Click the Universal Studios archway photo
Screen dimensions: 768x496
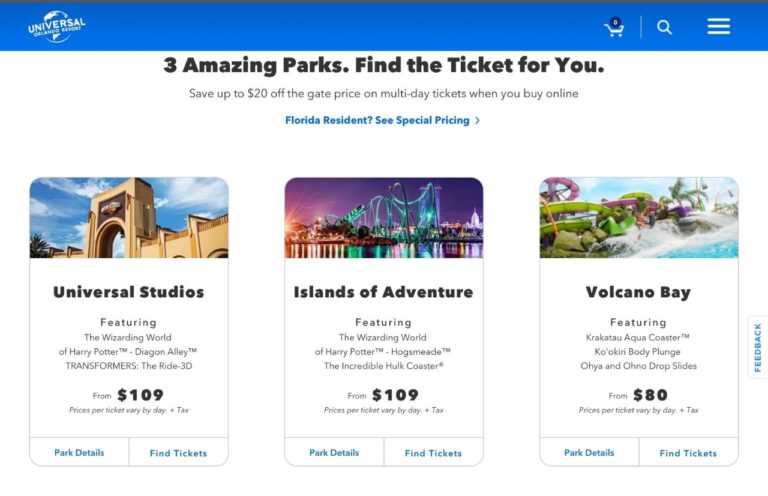(x=129, y=218)
